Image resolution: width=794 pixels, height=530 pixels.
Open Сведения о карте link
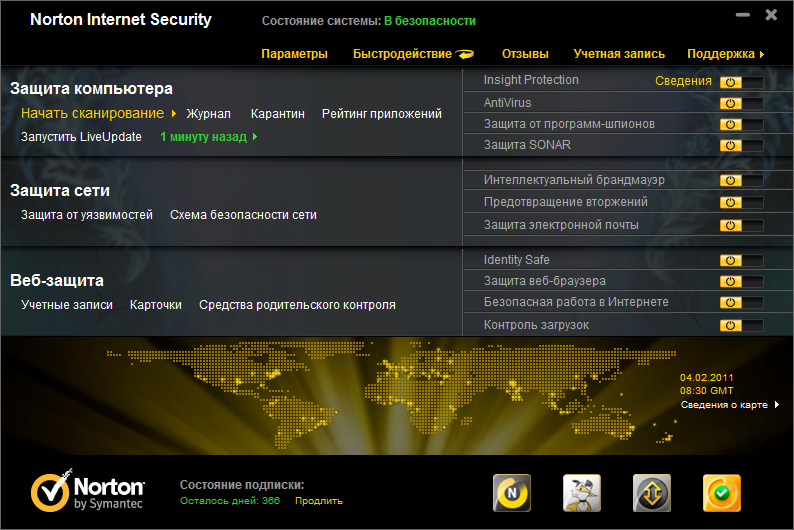724,404
